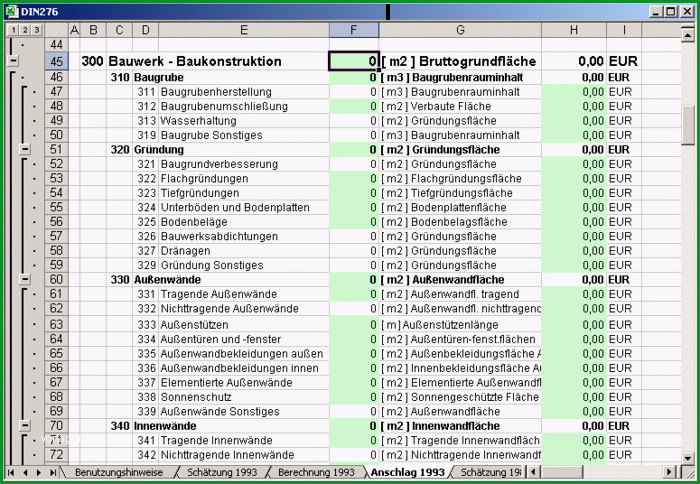Click '310 Baugrube' cell
The height and width of the screenshot is (484, 700).
147,77
